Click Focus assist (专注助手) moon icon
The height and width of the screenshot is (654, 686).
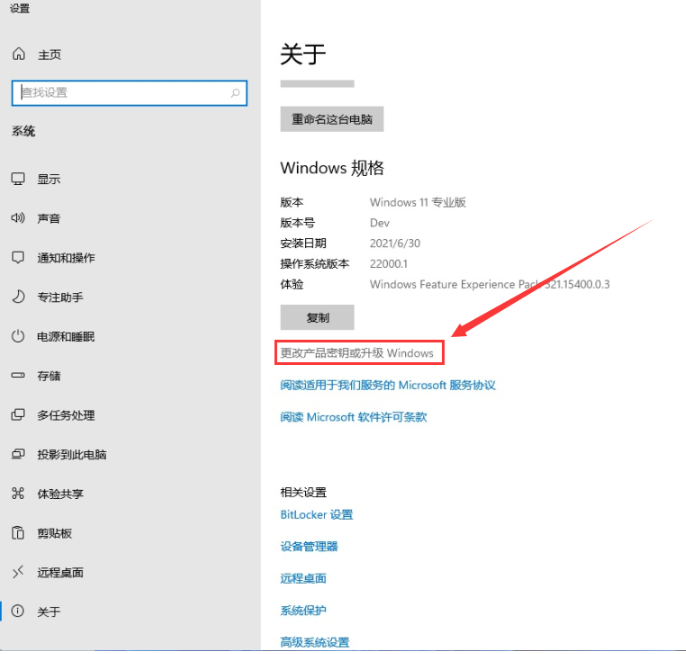18,297
